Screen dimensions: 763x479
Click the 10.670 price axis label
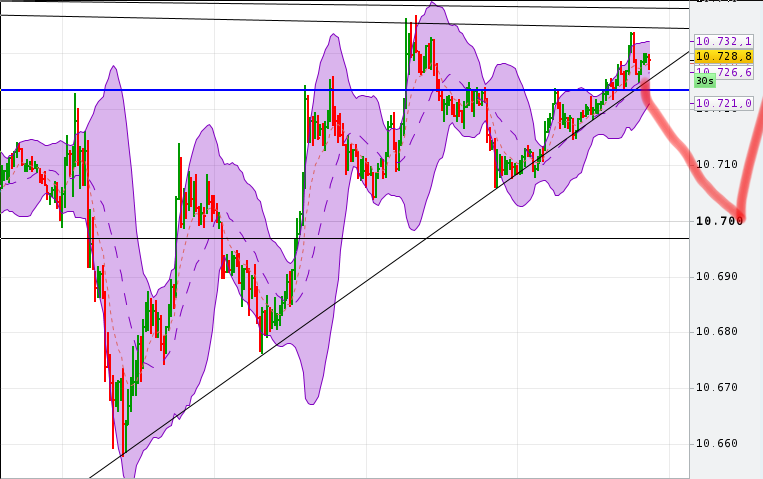(x=717, y=387)
